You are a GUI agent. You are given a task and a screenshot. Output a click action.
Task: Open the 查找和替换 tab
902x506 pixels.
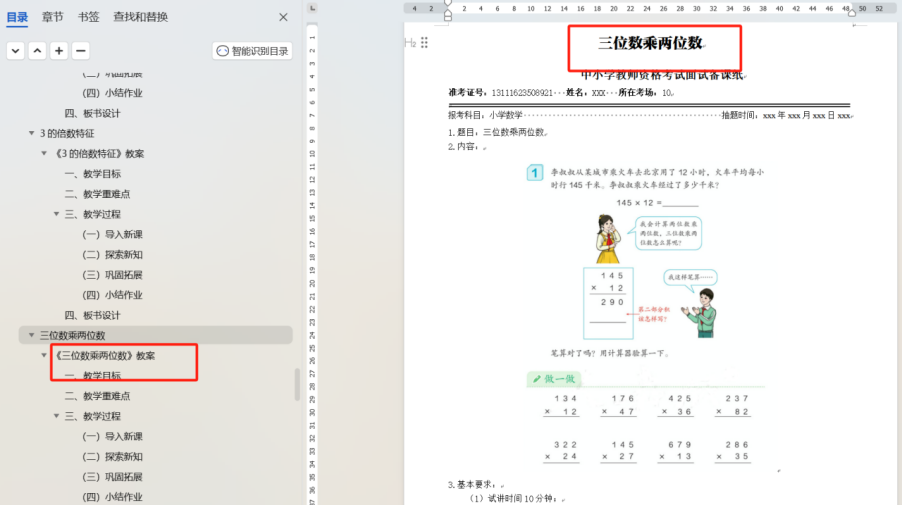[x=140, y=17]
